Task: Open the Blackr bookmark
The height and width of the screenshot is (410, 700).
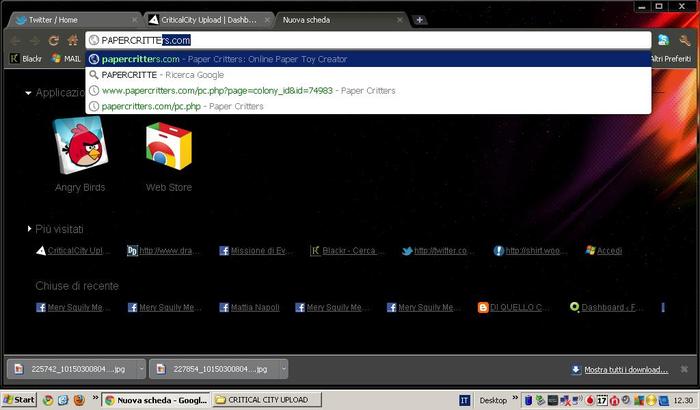Action: pyautogui.click(x=26, y=59)
